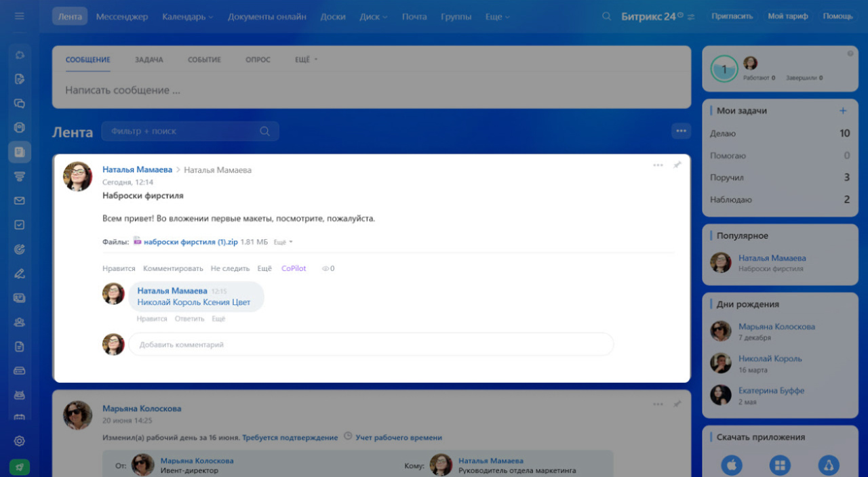Select the СООБЩЕНИЕ composer tab
Viewport: 868px width, 477px height.
(88, 60)
